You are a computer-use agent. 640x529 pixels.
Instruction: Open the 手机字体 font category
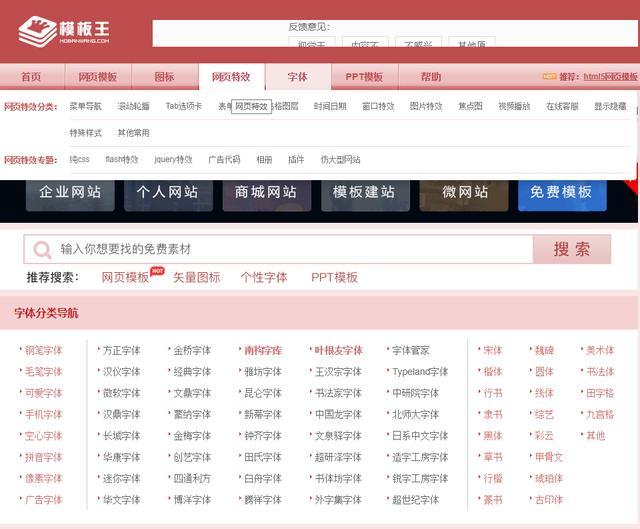(43, 415)
